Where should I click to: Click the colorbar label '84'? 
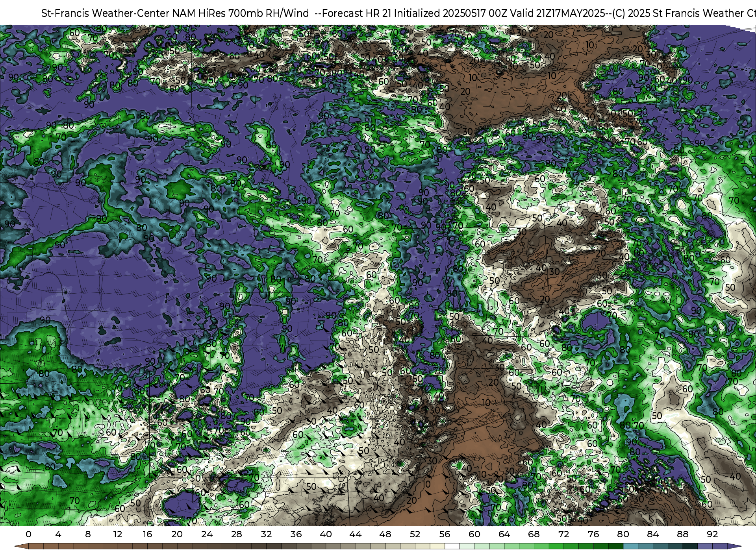pos(653,534)
